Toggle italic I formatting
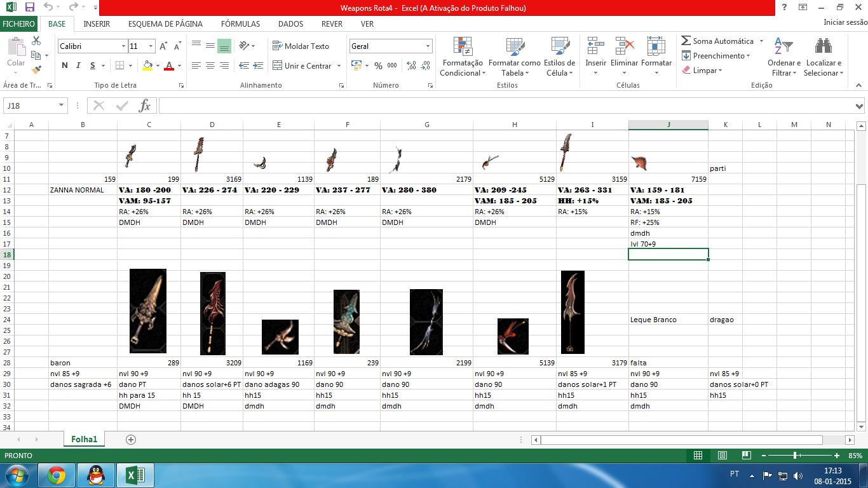This screenshot has width=868, height=488. [x=79, y=65]
